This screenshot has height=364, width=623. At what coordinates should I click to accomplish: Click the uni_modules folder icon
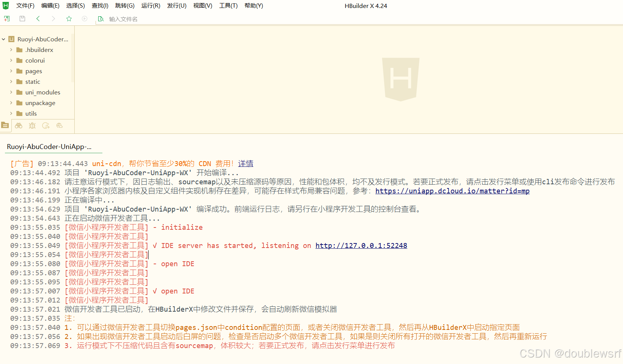coord(19,92)
